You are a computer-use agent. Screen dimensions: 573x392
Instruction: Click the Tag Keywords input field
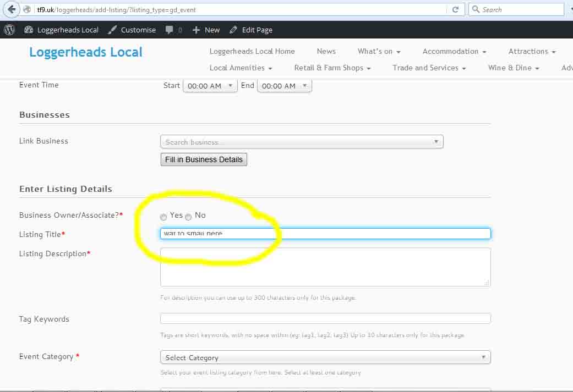[x=325, y=318]
